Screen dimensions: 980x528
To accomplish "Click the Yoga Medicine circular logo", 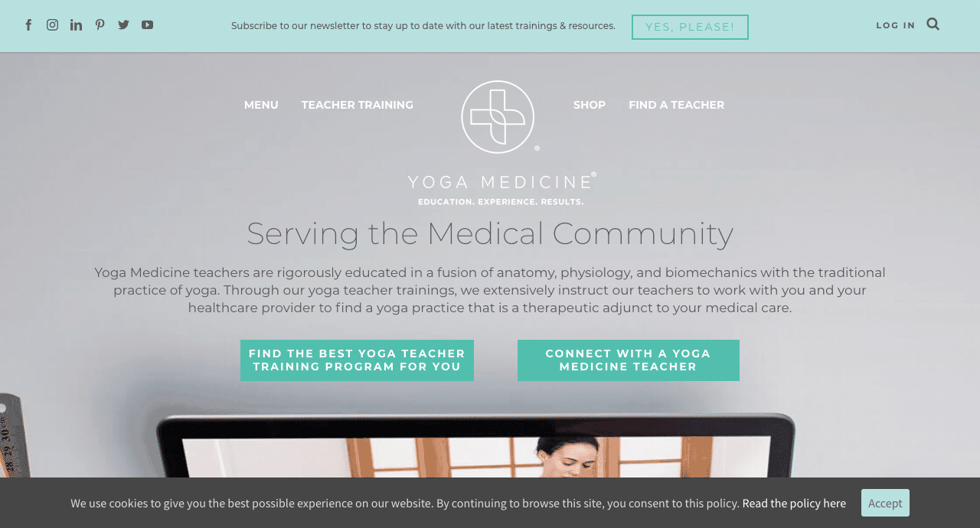I will point(498,116).
